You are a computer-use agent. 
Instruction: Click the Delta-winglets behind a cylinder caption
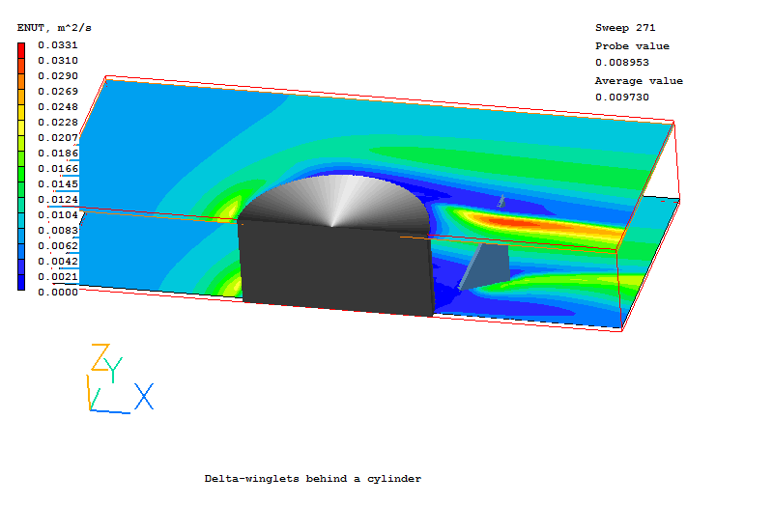coord(313,479)
